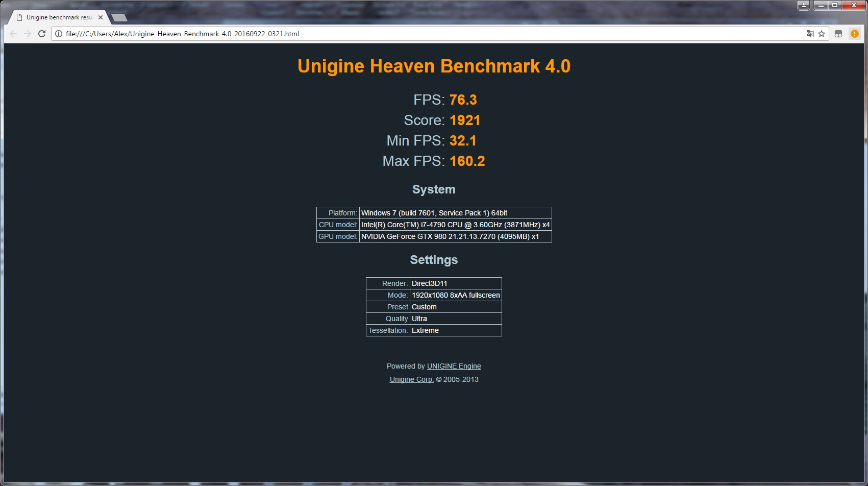Click the Render: label cell
The width and height of the screenshot is (868, 486).
point(388,283)
